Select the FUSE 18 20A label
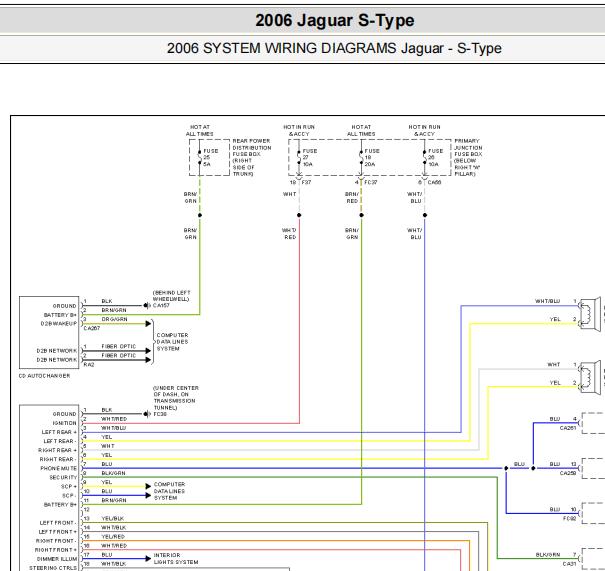 pyautogui.click(x=372, y=157)
